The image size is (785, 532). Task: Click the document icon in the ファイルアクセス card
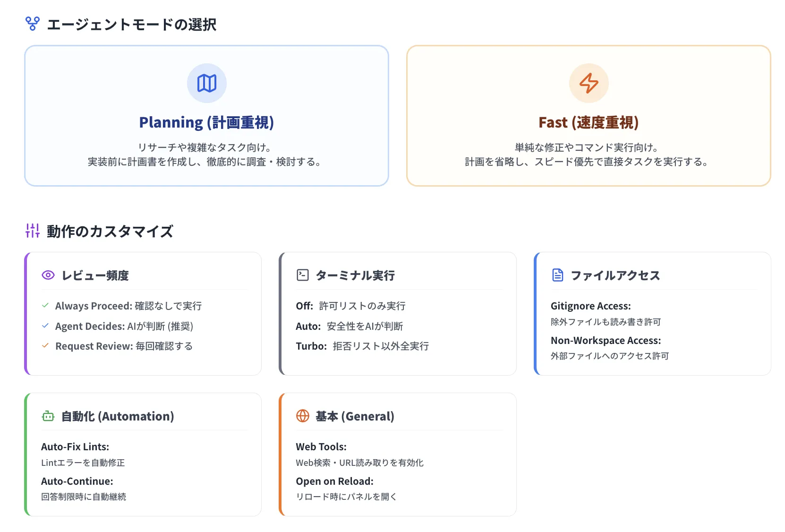pos(557,275)
